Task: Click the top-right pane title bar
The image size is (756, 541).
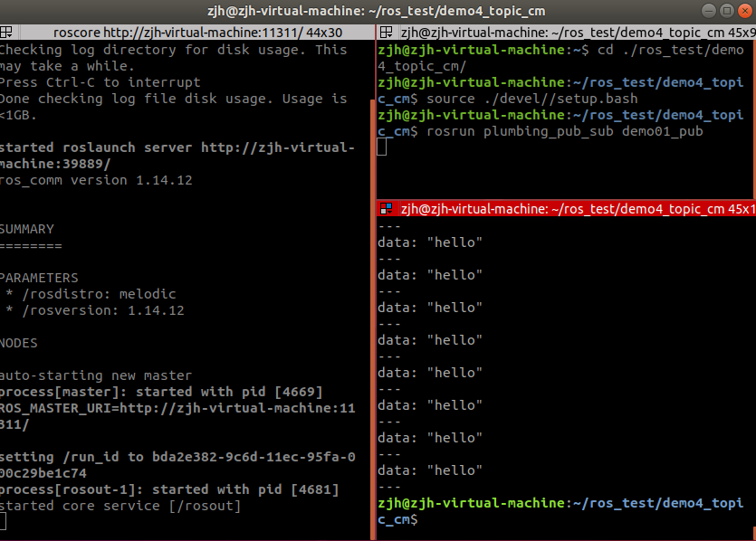Action: [x=566, y=33]
